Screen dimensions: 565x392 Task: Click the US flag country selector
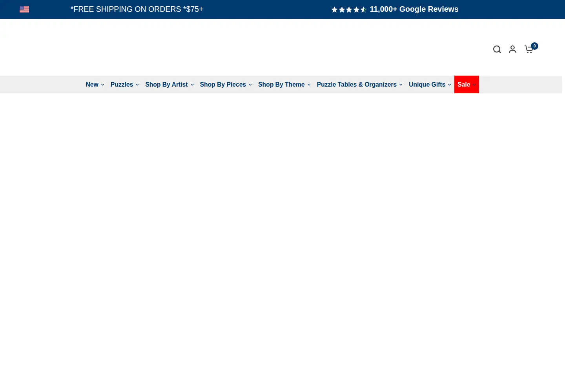[x=24, y=9]
